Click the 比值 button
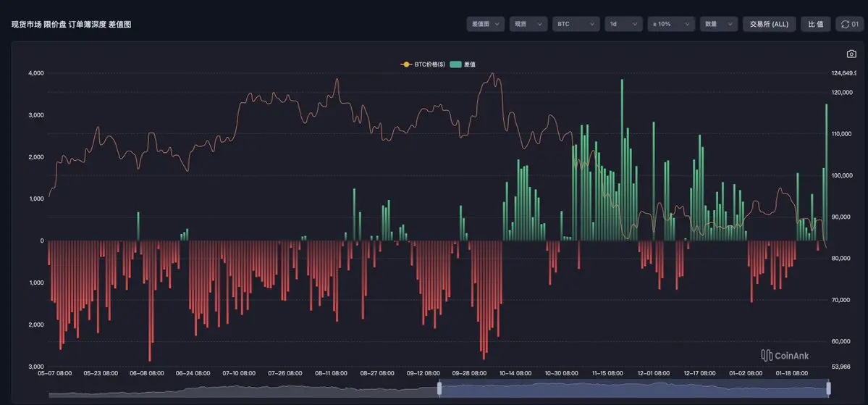This screenshot has height=405, width=868. (815, 24)
